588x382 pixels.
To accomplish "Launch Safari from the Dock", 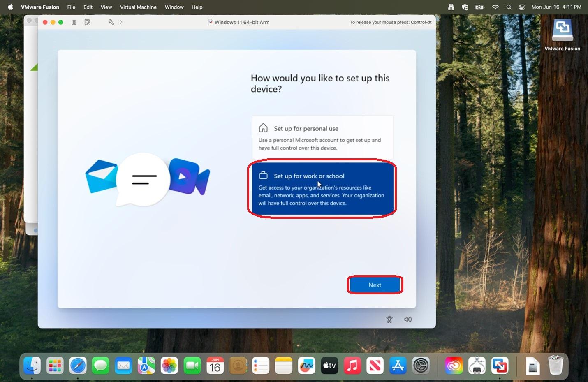I will point(78,365).
